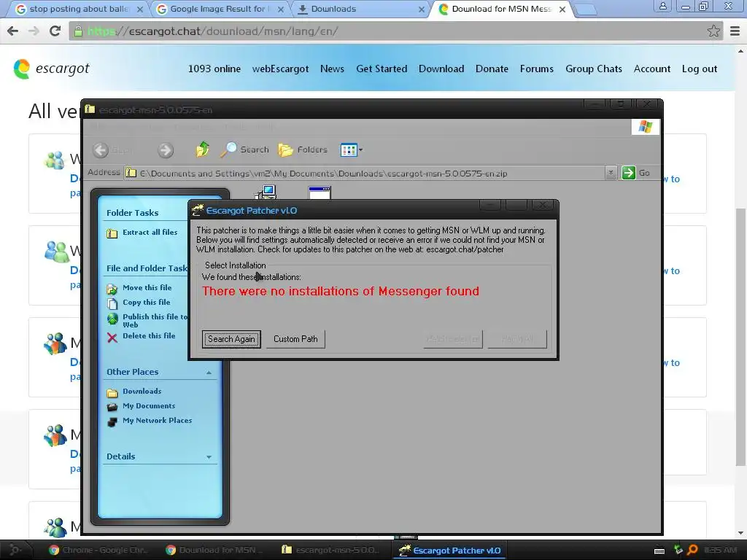
Task: Click Explorer Forward button in zip window
Action: pos(166,150)
